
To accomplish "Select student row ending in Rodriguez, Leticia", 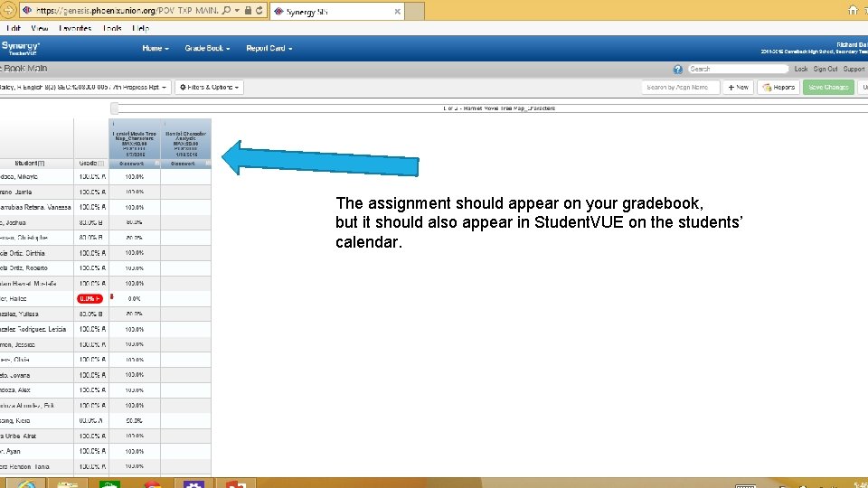I will coord(36,329).
